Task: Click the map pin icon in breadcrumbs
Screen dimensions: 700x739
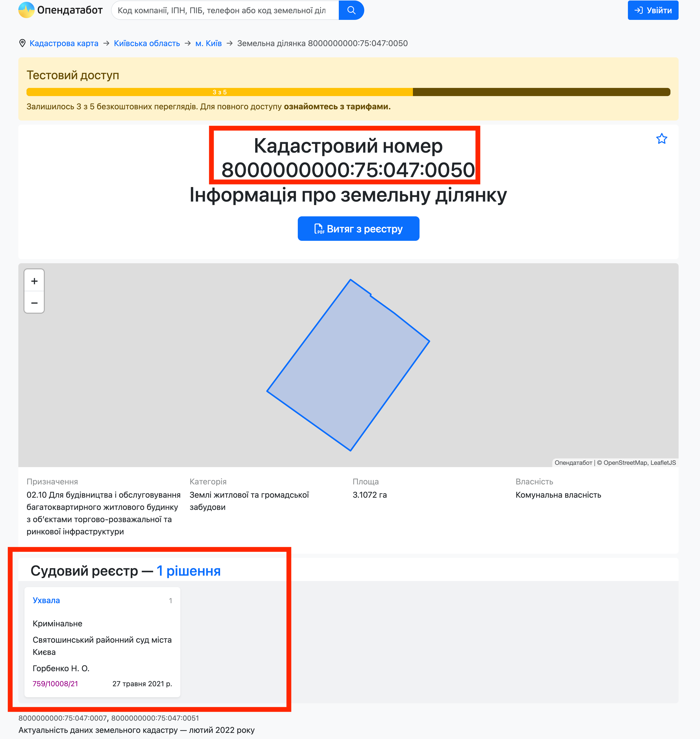Action: [22, 43]
